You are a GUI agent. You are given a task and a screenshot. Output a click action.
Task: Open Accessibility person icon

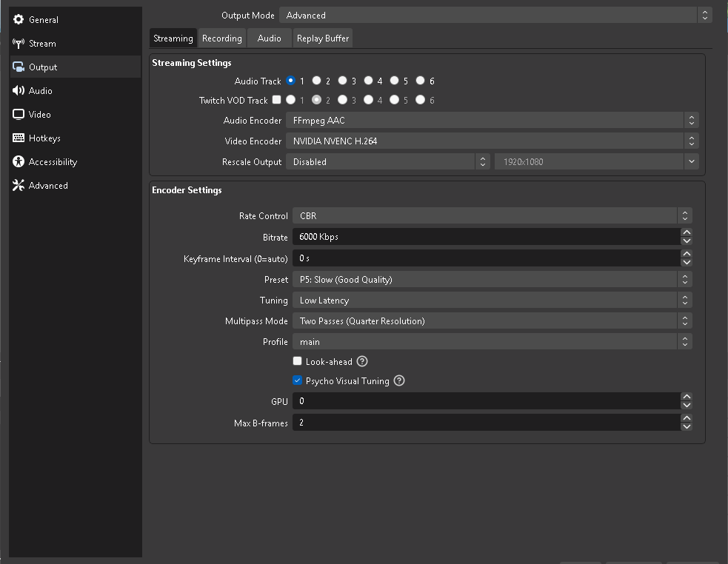[x=19, y=161]
